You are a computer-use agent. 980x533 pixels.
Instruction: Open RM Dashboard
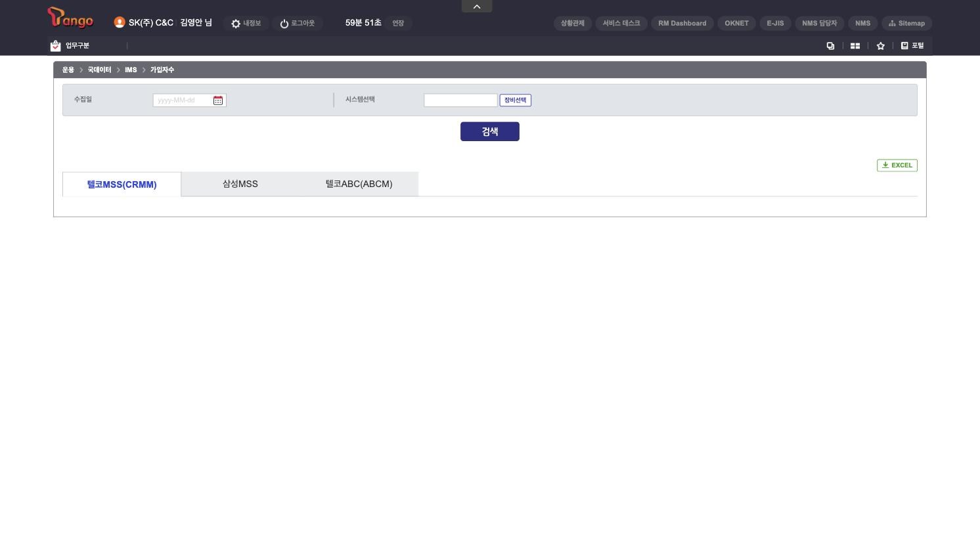[x=682, y=23]
